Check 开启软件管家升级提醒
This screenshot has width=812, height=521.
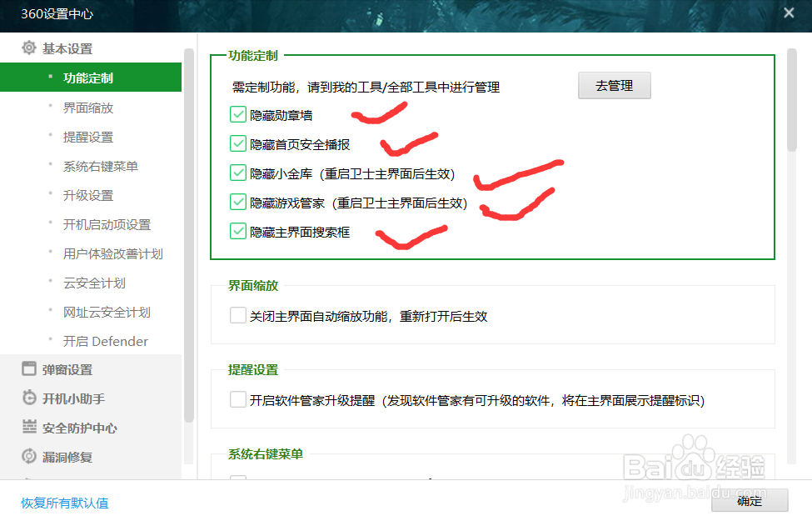236,399
